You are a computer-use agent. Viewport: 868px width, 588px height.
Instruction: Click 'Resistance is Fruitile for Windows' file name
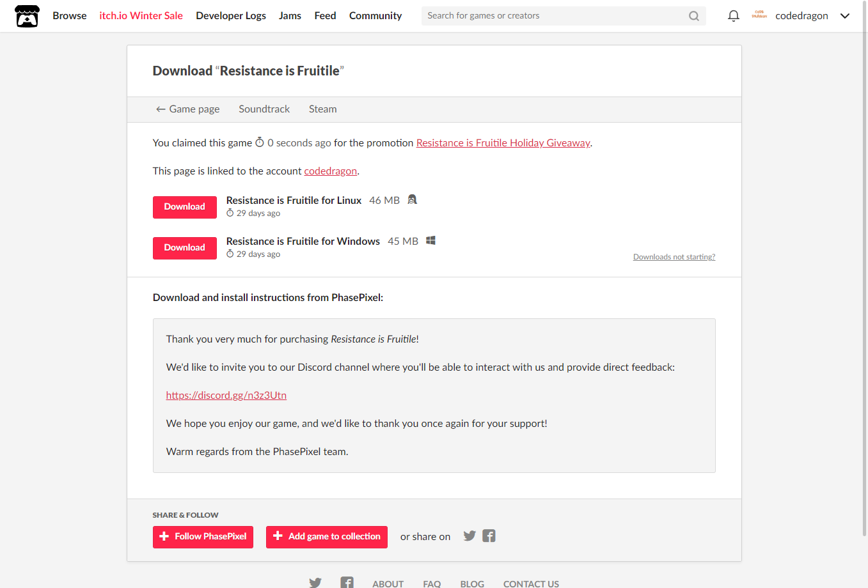[303, 241]
